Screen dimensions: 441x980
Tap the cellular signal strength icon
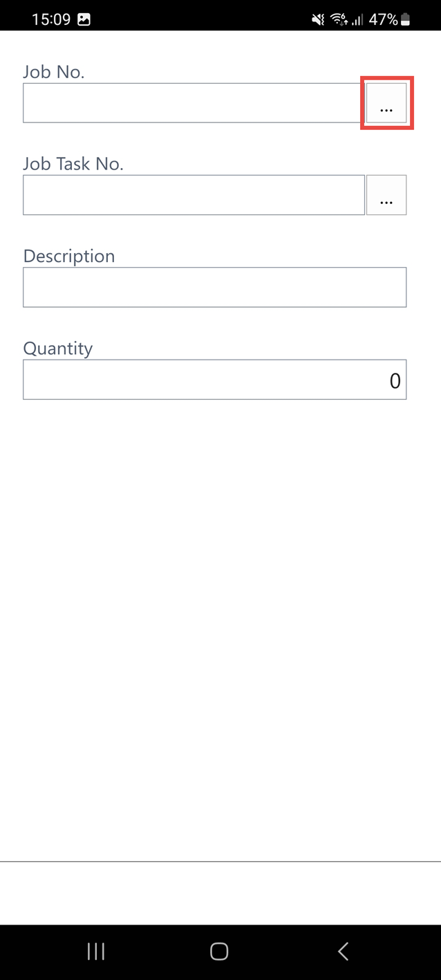click(x=357, y=19)
